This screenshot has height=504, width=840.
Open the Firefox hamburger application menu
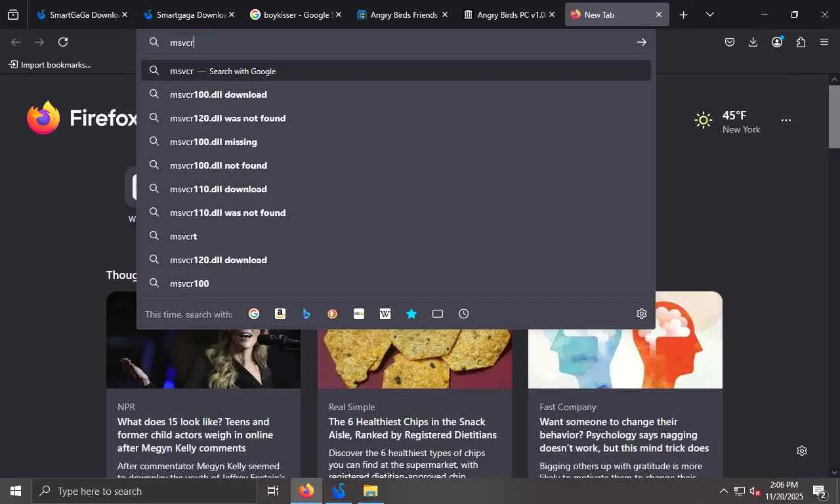tap(824, 42)
